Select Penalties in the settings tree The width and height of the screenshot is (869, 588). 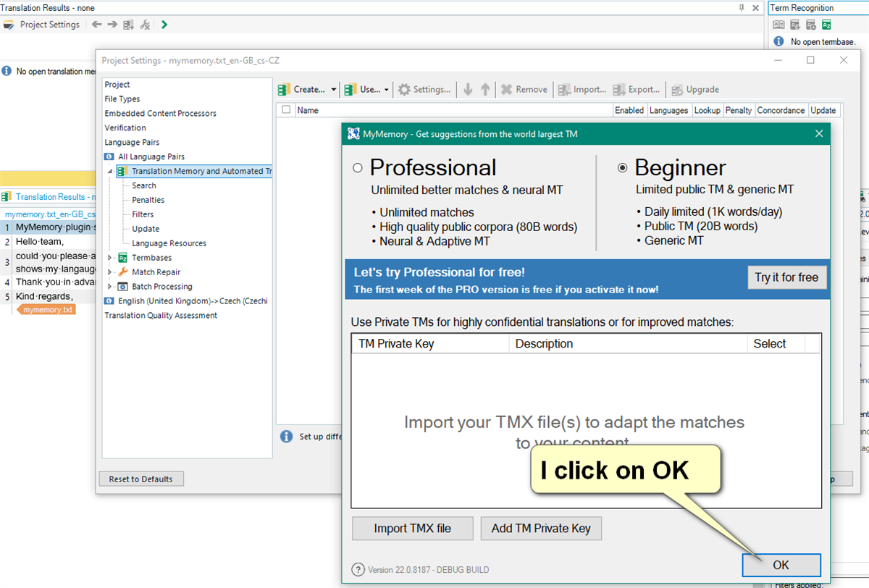click(x=148, y=200)
